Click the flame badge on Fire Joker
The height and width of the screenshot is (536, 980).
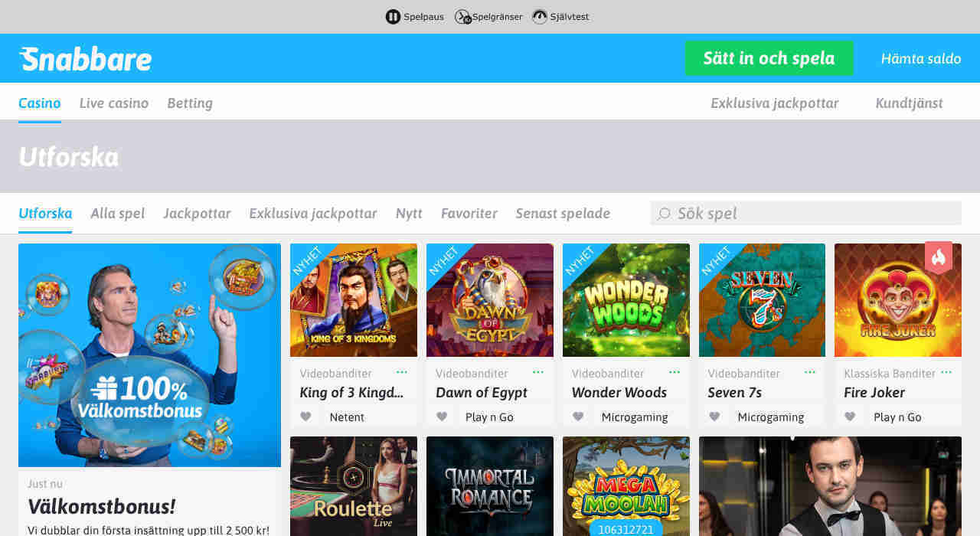[x=939, y=258]
